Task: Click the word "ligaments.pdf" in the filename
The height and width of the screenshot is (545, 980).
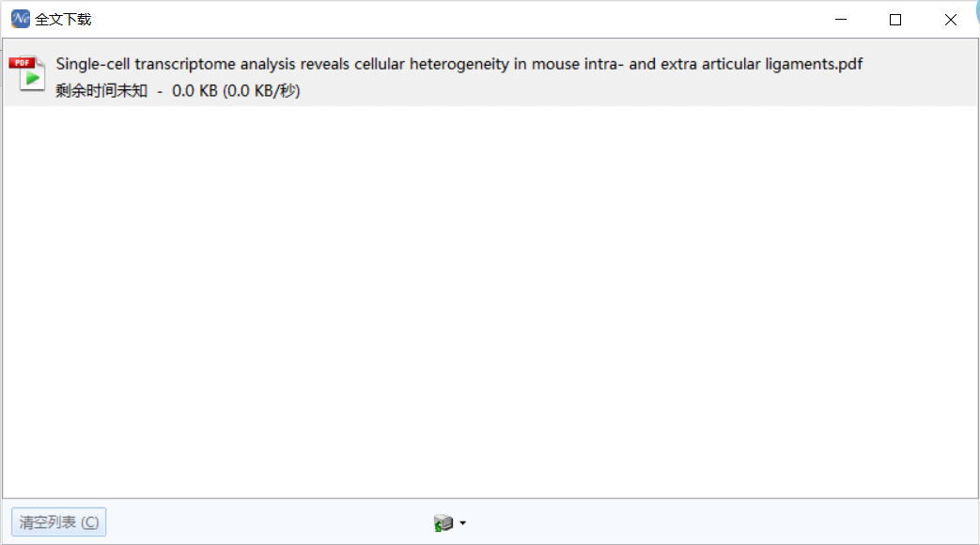Action: tap(814, 64)
